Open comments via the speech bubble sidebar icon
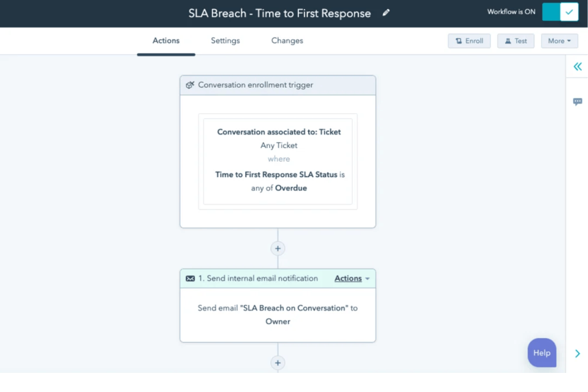 point(578,101)
